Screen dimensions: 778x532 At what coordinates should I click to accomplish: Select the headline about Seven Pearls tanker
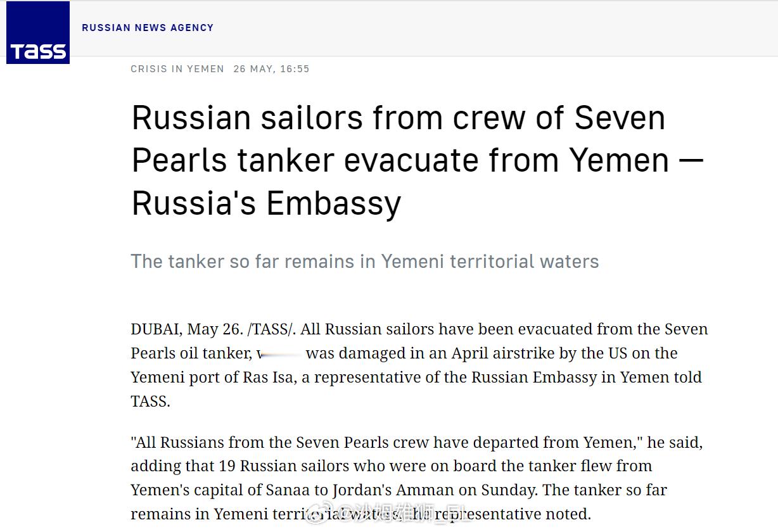[x=418, y=160]
